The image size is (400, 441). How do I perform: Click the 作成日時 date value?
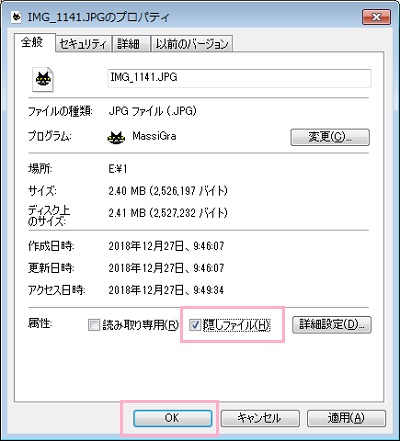coord(166,246)
